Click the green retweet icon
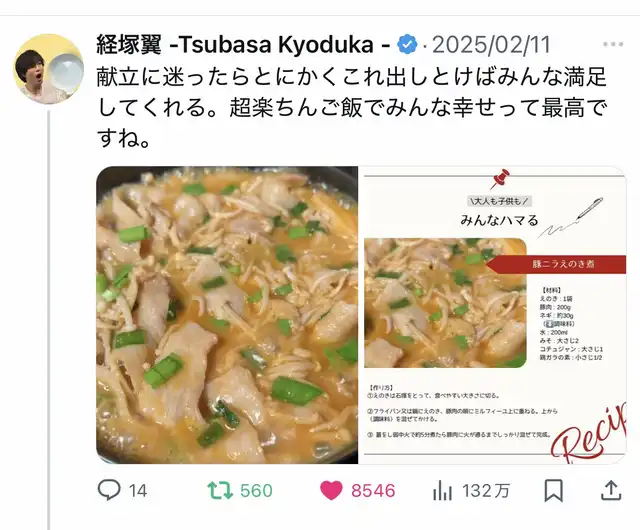 pyautogui.click(x=220, y=490)
